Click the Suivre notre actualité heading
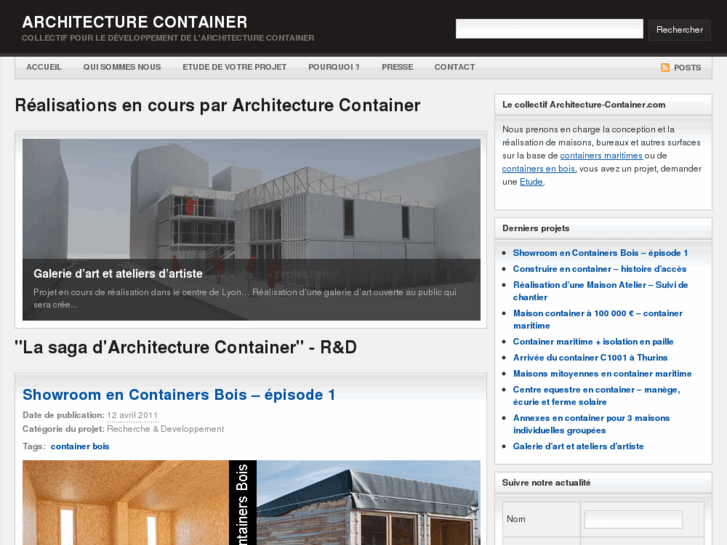Image resolution: width=727 pixels, height=545 pixels. [546, 483]
